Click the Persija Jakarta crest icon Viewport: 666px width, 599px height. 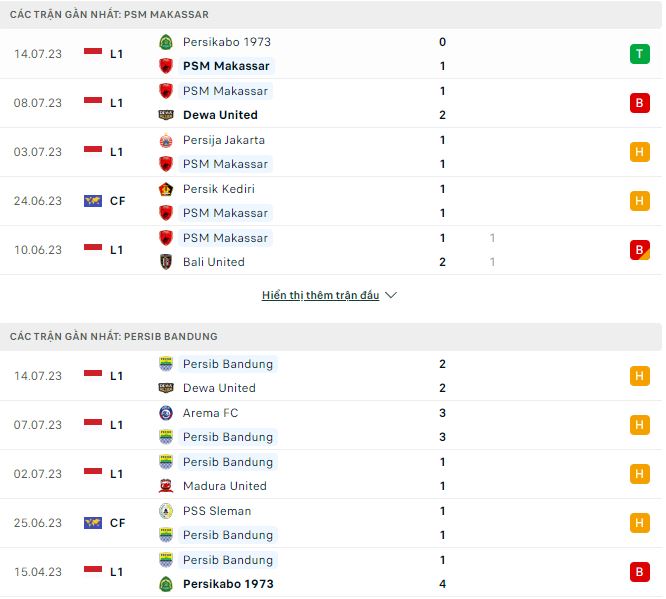[166, 140]
